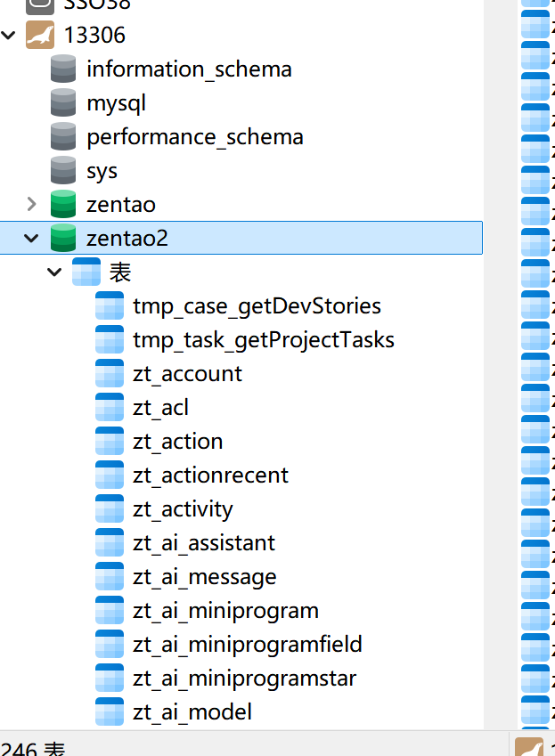The width and height of the screenshot is (555, 756).
Task: Click the 表 folder table icon
Action: pos(86,272)
